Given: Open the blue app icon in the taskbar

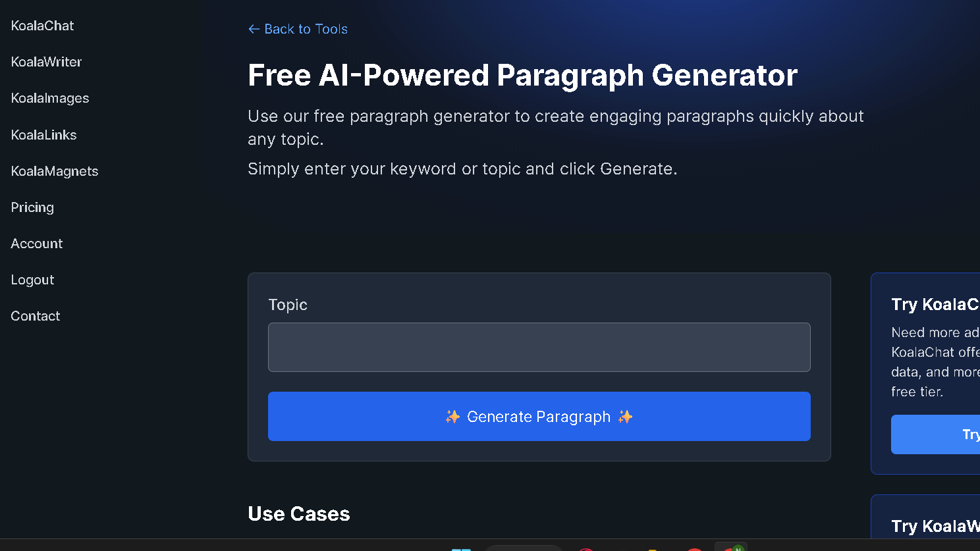Looking at the screenshot, I should click(461, 548).
